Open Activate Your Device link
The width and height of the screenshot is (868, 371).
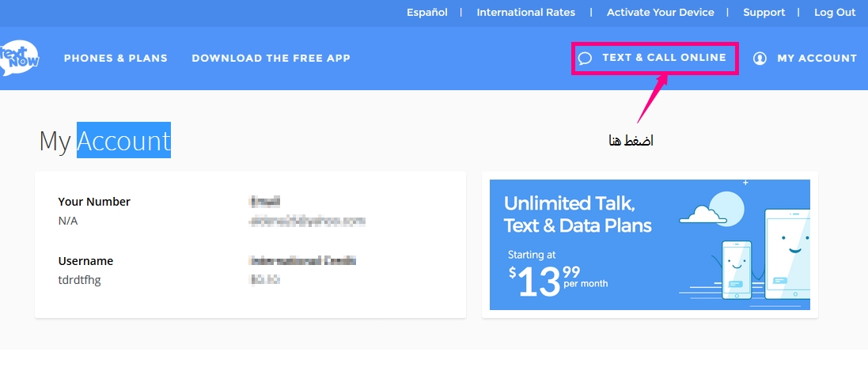[x=661, y=12]
